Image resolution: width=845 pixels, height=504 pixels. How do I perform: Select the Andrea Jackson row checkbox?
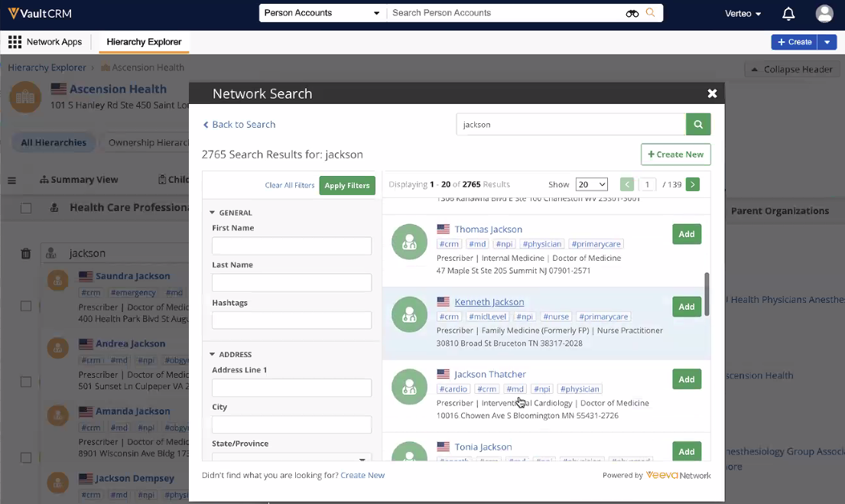tap(26, 382)
